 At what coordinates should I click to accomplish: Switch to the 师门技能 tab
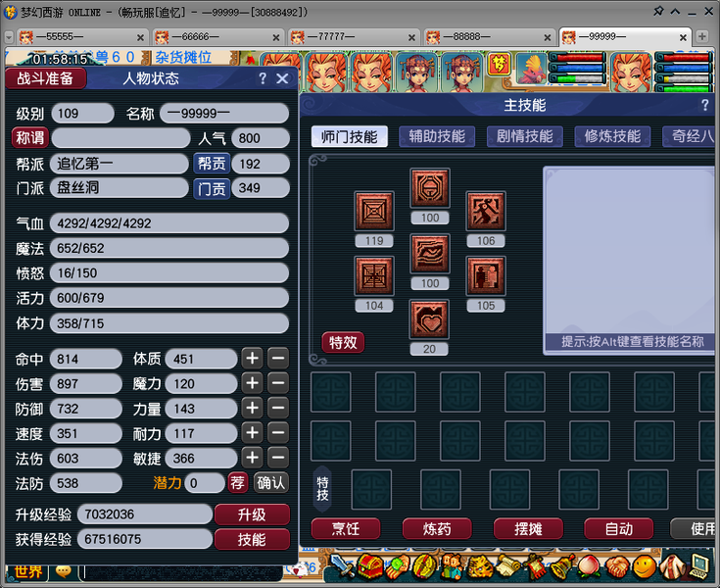tap(350, 137)
